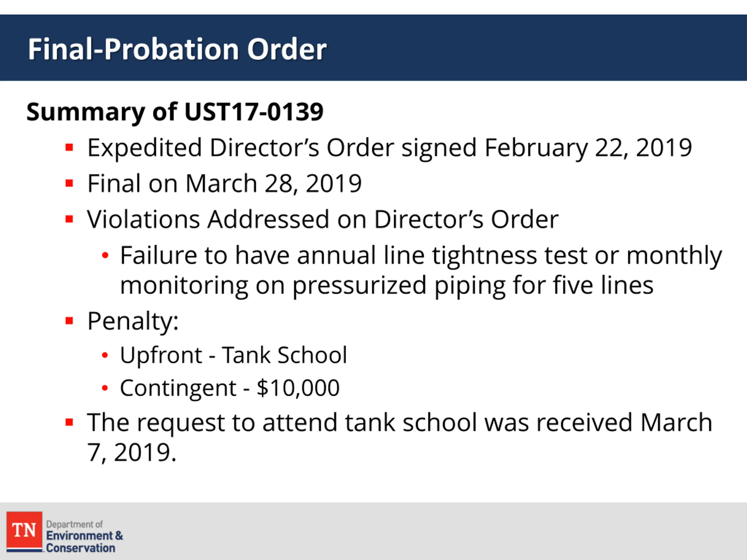Click the Department of Environment & Conservation text
This screenshot has height=560, width=747.
pyautogui.click(x=84, y=537)
